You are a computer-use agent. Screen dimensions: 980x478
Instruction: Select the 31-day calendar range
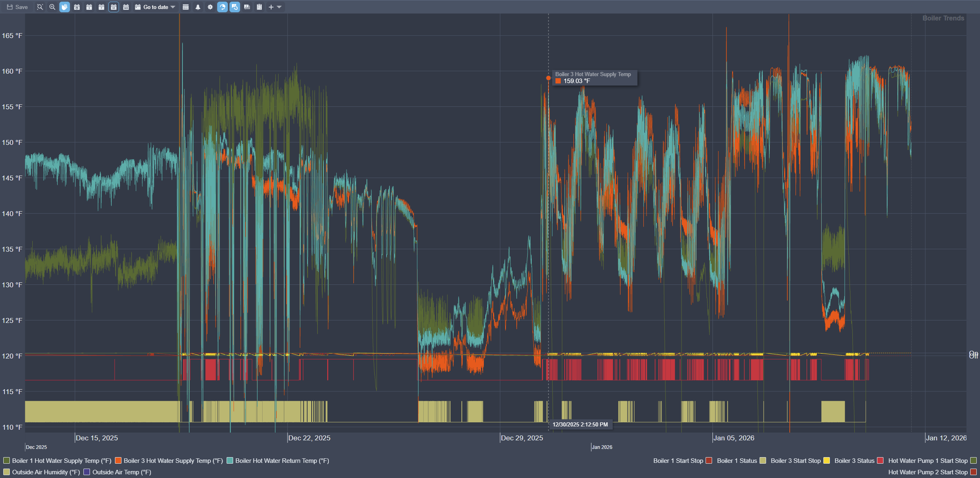(114, 7)
